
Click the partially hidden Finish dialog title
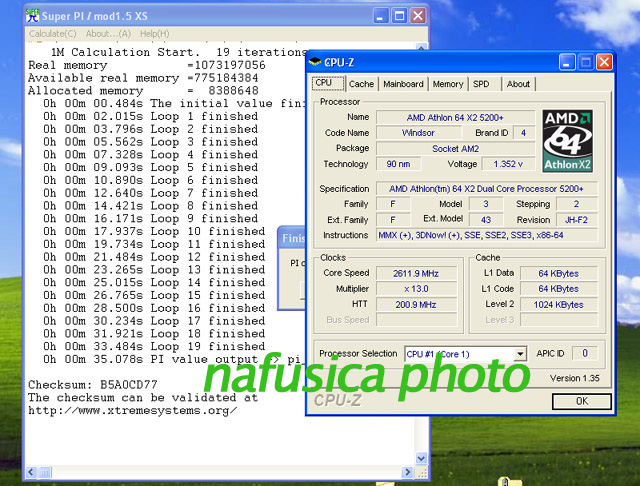[x=293, y=238]
